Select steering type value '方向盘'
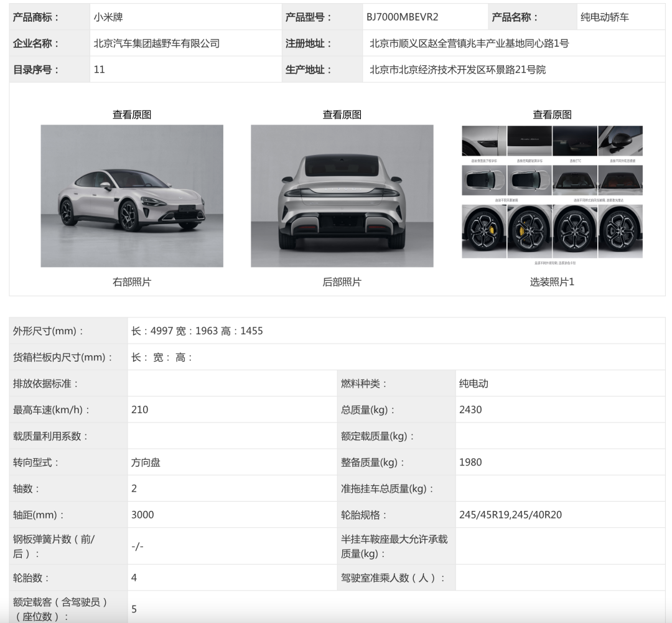 tap(146, 462)
